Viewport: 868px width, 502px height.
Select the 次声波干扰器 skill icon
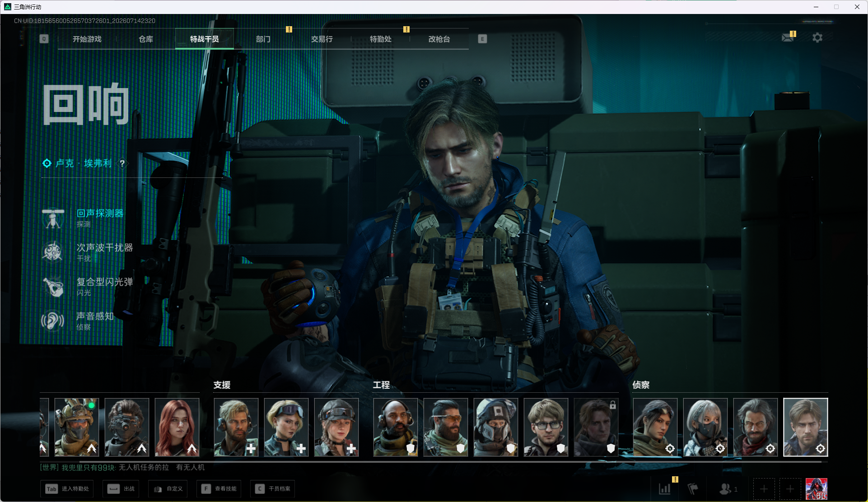pyautogui.click(x=53, y=252)
